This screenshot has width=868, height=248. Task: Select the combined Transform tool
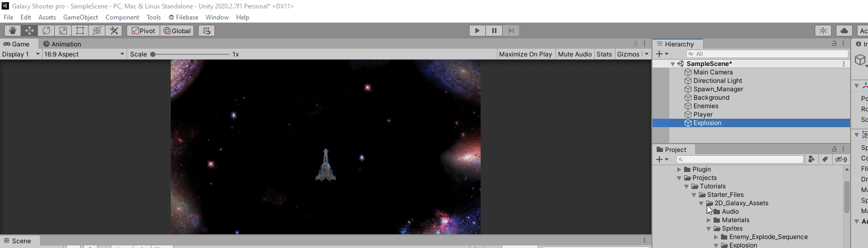pyautogui.click(x=97, y=31)
